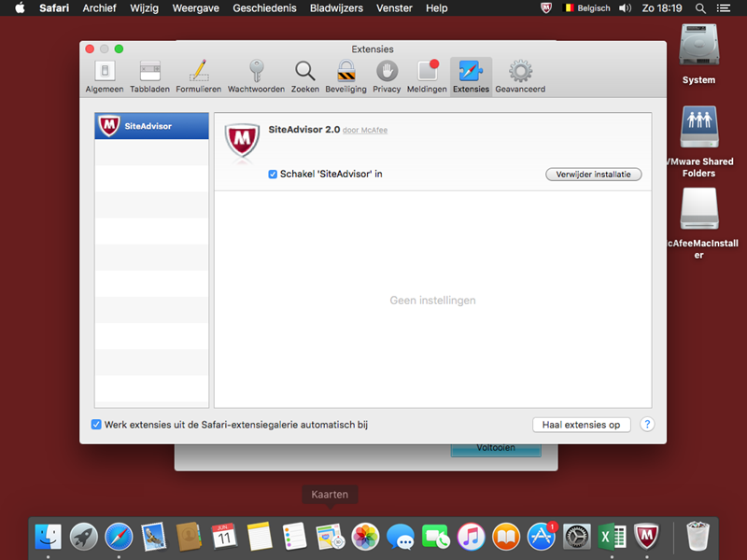Open the Geschiedenis menu
Screen dimensions: 747x560
click(264, 8)
